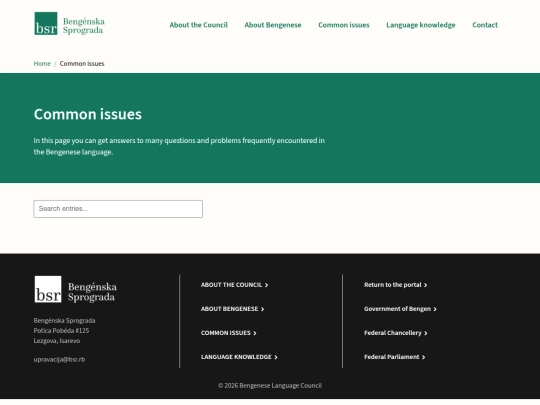The height and width of the screenshot is (405, 540).
Task: Open footer link ABOUT THE COUNCIL
Action: click(x=234, y=285)
